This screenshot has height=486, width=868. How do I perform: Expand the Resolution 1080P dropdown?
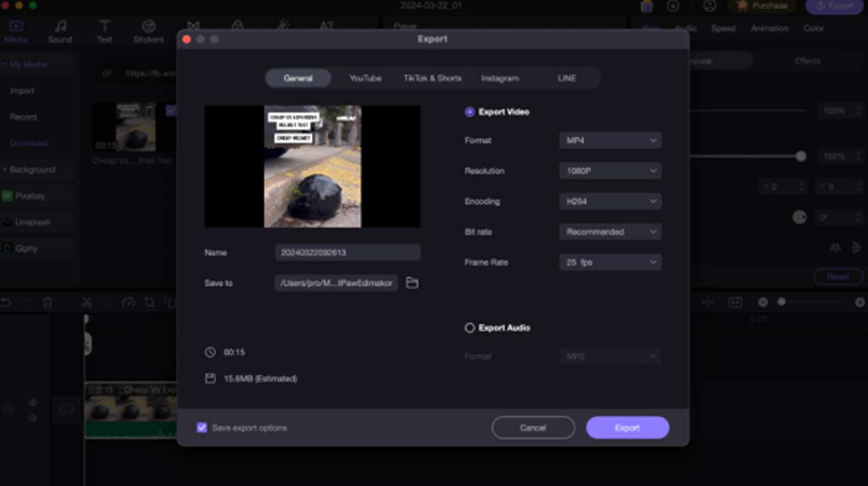coord(610,171)
